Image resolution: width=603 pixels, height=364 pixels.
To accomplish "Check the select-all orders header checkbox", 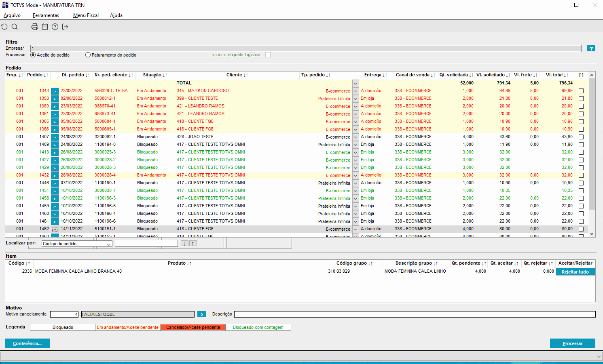I will [581, 75].
